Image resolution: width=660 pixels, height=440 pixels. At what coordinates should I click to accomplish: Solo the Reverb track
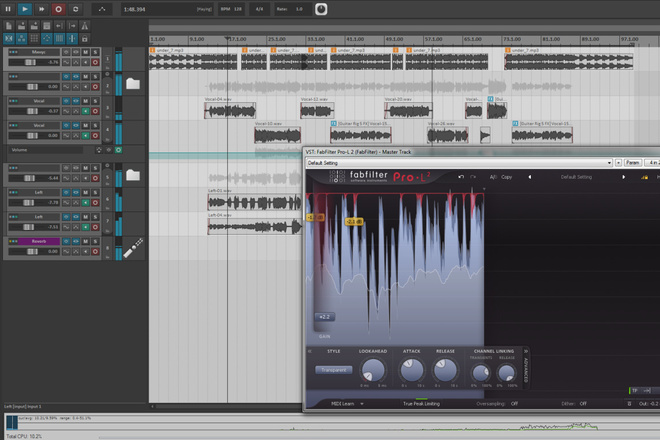pyautogui.click(x=95, y=241)
